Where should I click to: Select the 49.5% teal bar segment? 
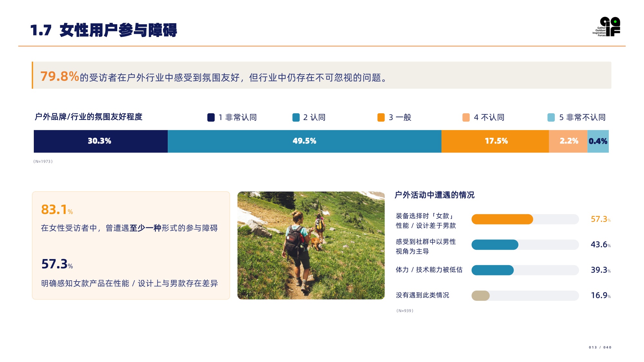(x=305, y=141)
